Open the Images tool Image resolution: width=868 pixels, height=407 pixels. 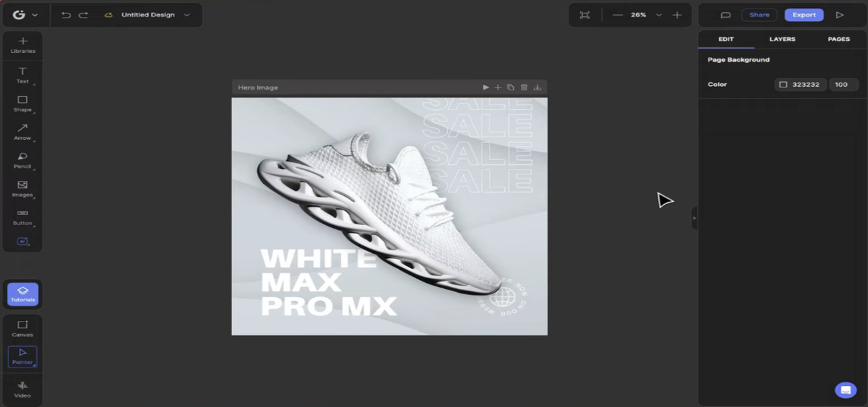pyautogui.click(x=22, y=189)
